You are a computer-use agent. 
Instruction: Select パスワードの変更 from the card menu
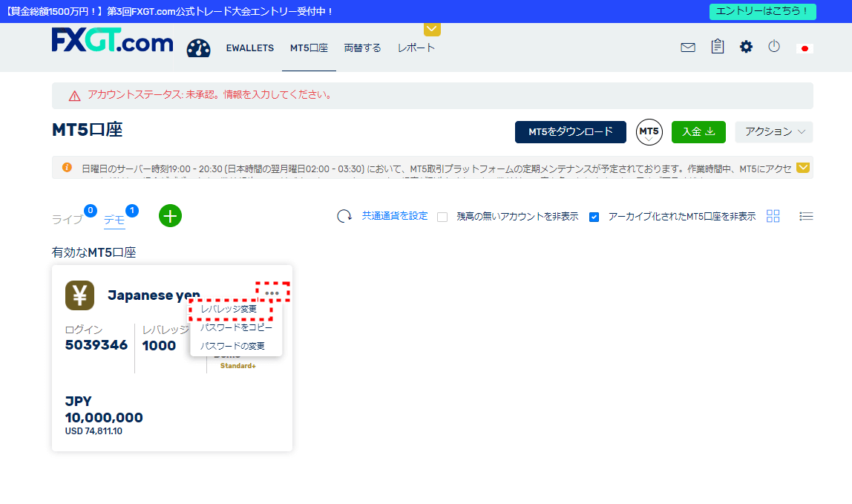(232, 346)
